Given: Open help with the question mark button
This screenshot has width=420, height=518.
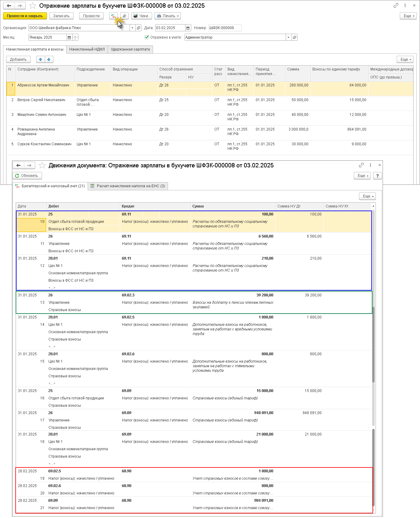Looking at the screenshot, I should (x=377, y=176).
